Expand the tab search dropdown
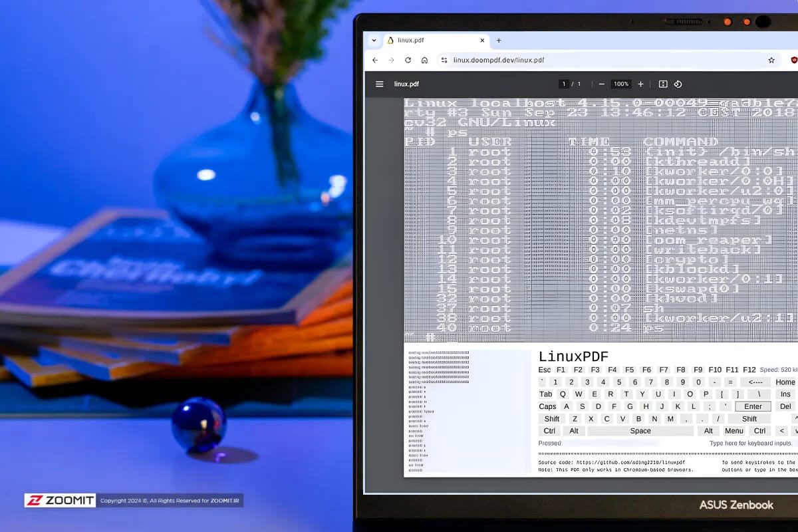Screen dimensions: 798x532 tap(374, 41)
